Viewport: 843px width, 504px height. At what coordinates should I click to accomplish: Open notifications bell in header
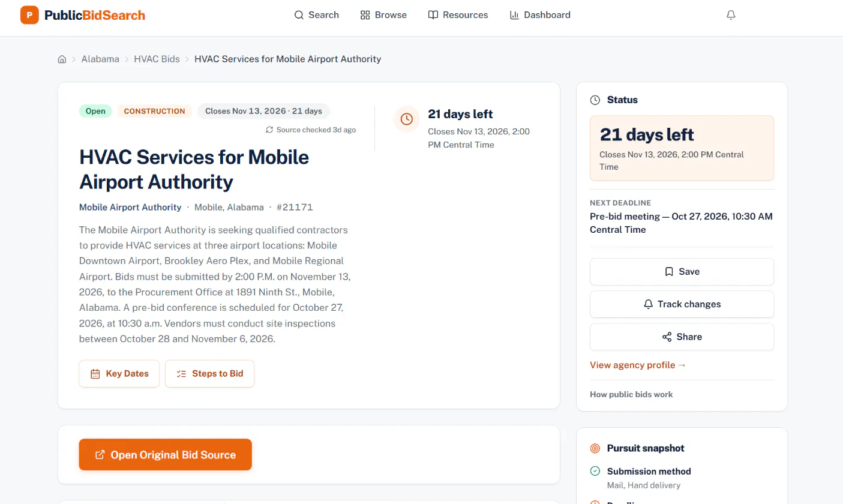(x=731, y=15)
